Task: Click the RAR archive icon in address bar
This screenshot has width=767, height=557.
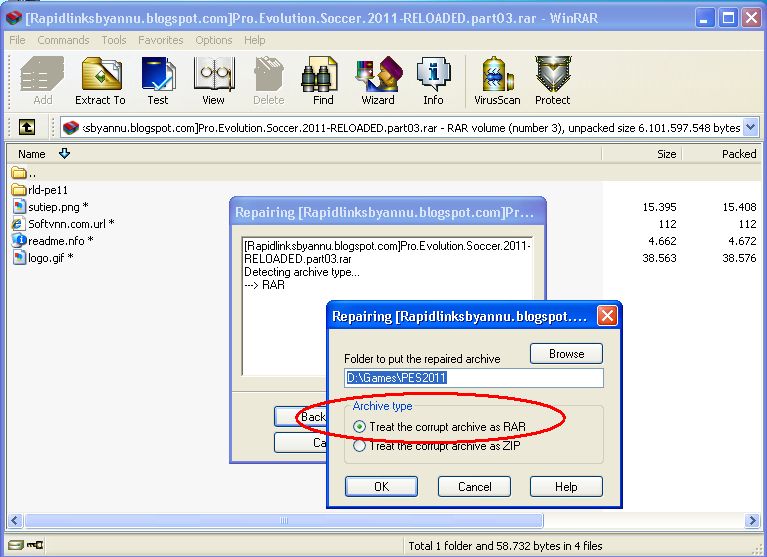Action: click(x=71, y=128)
